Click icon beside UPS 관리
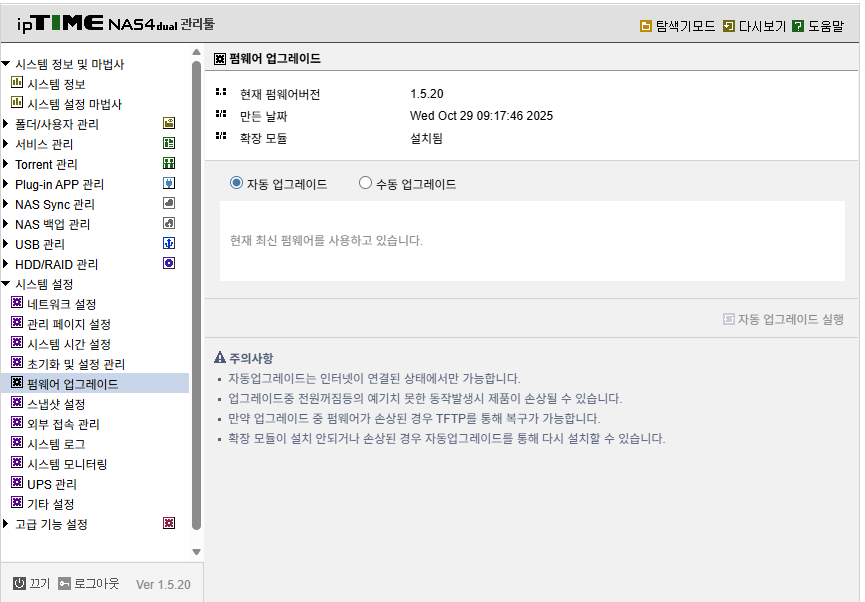The image size is (865, 602). 17,482
